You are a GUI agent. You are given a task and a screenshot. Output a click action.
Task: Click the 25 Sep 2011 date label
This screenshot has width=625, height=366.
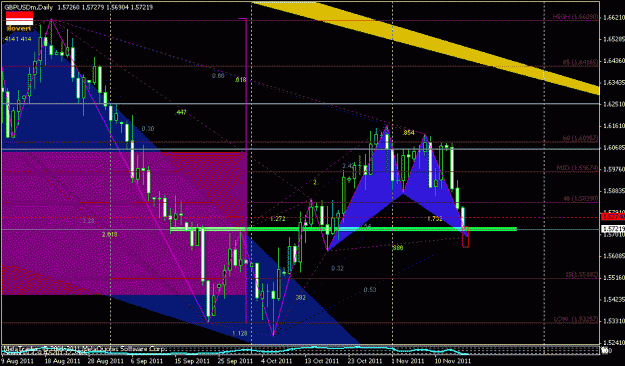236,361
